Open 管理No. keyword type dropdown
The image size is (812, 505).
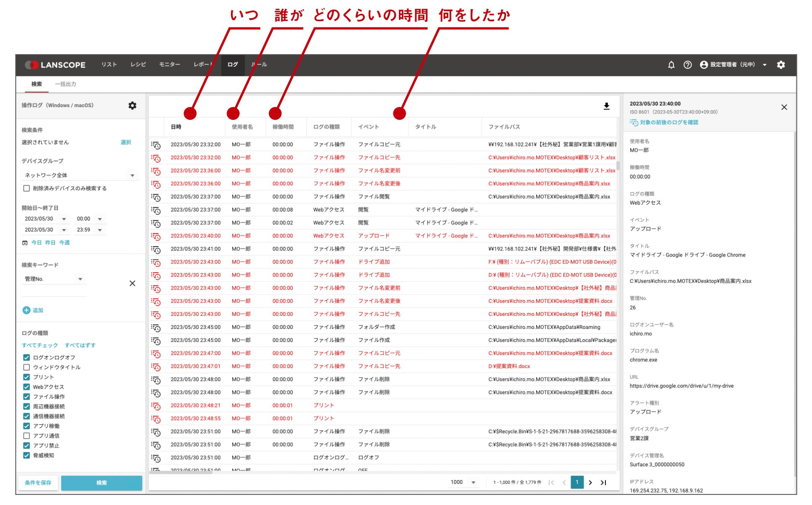80,279
